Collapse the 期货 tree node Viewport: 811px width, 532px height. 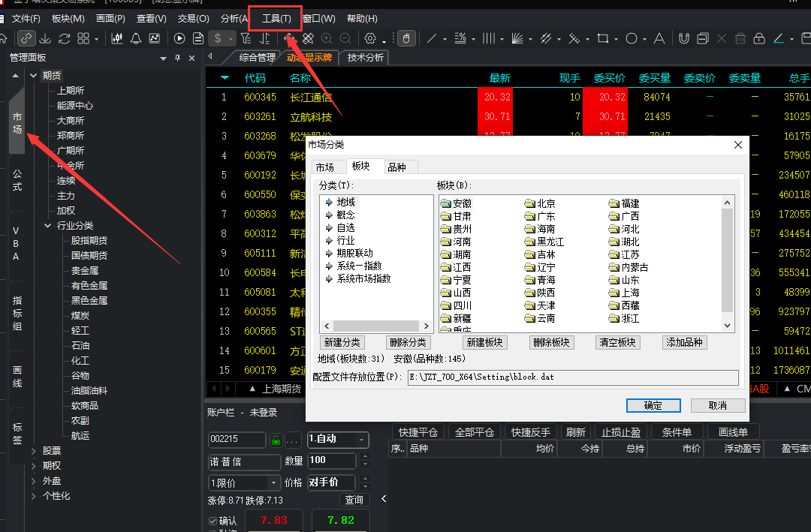34,76
